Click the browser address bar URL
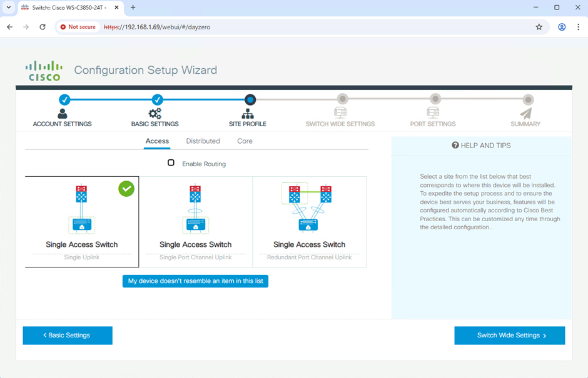588x378 pixels. [x=157, y=27]
